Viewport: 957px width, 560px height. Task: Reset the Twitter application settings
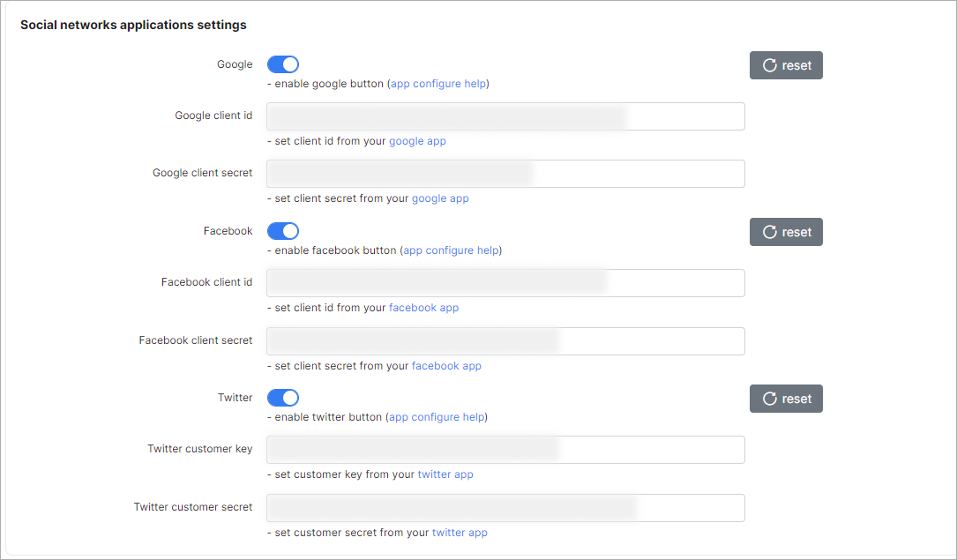[786, 398]
